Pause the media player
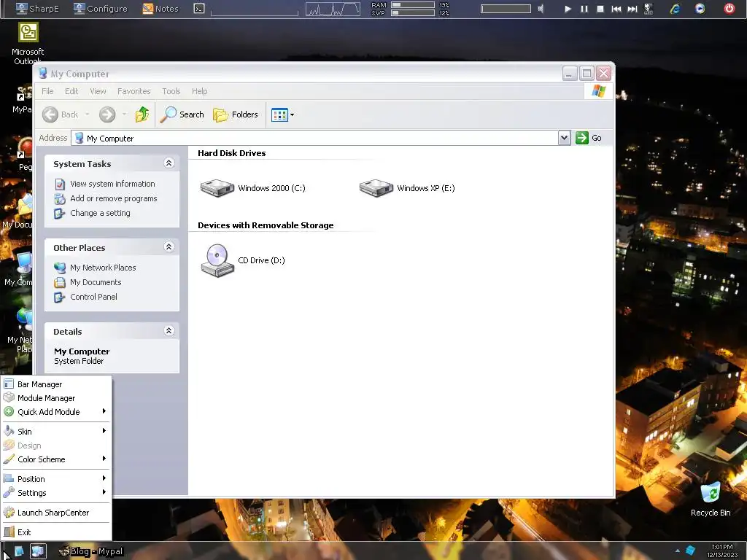The height and width of the screenshot is (560, 747). [x=584, y=9]
